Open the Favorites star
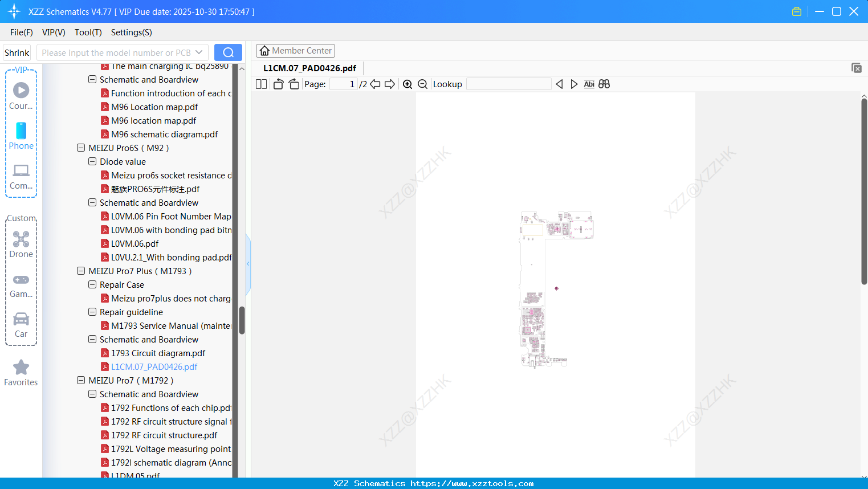This screenshot has width=868, height=489. pyautogui.click(x=21, y=373)
